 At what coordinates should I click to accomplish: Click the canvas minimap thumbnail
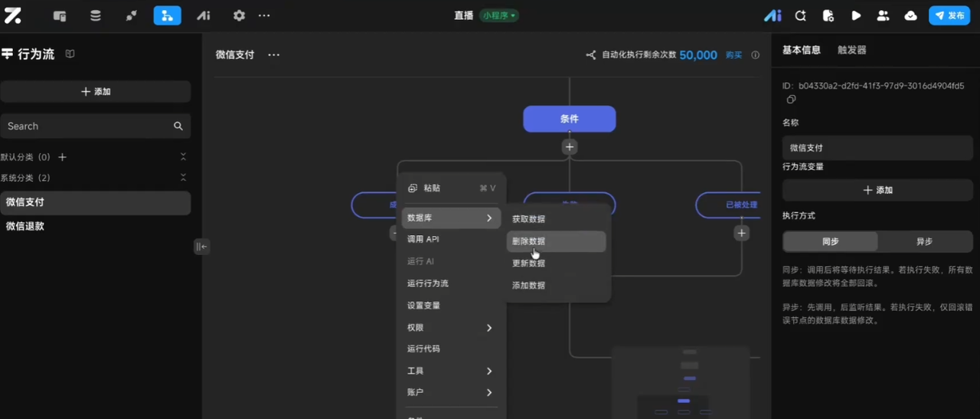[x=679, y=381]
